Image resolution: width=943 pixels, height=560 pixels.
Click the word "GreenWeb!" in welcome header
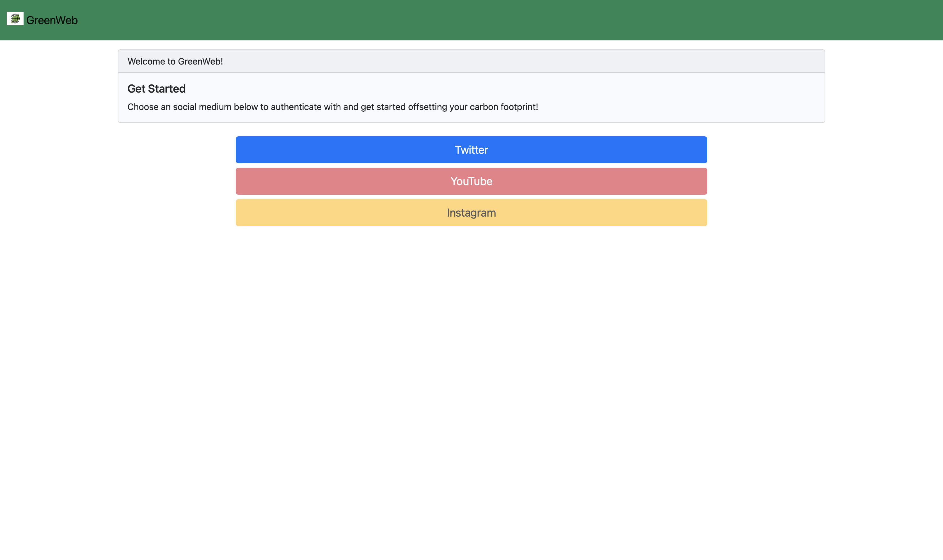click(x=200, y=61)
